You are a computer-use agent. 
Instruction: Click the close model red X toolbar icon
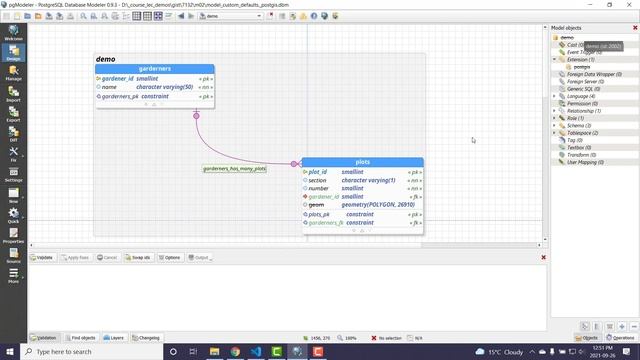point(270,16)
